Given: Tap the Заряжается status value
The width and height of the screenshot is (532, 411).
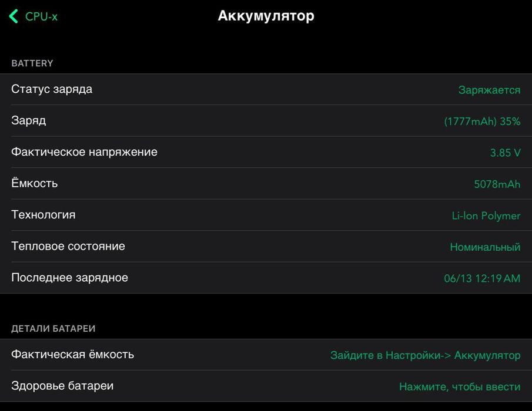Looking at the screenshot, I should [x=489, y=90].
